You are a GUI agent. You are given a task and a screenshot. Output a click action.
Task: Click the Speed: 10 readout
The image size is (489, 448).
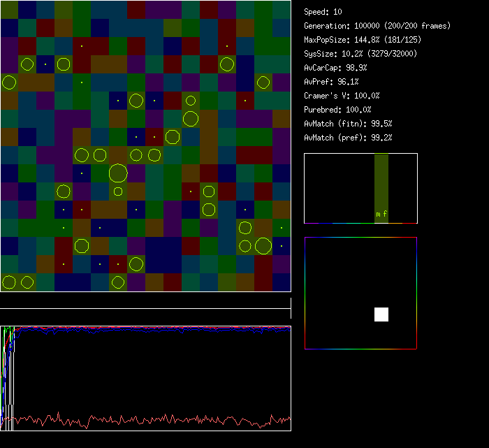click(x=323, y=12)
